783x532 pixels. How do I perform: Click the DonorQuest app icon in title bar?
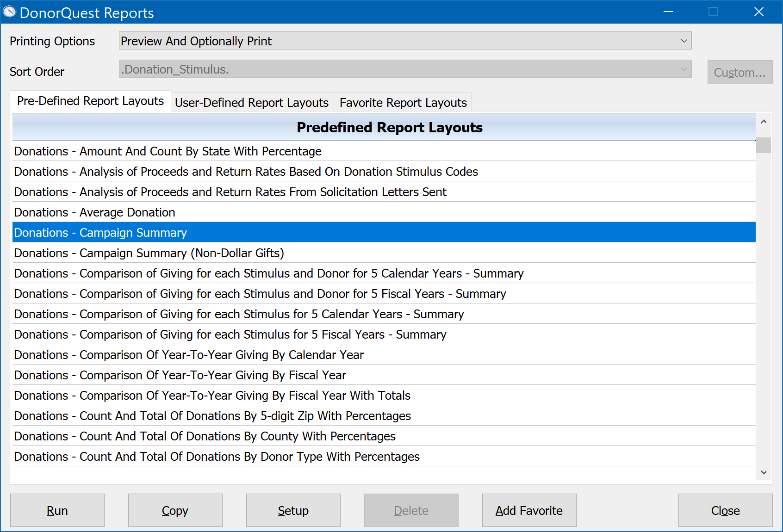click(x=9, y=12)
